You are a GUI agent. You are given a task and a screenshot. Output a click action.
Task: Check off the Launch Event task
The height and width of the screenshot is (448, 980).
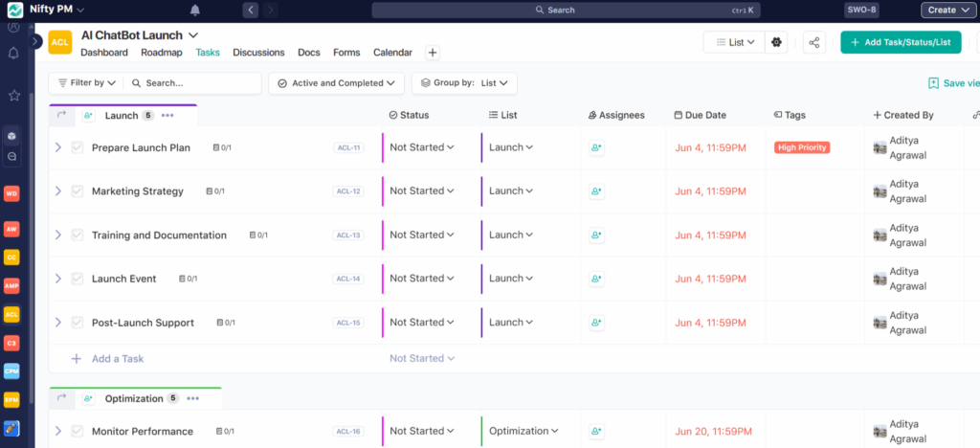pyautogui.click(x=77, y=279)
